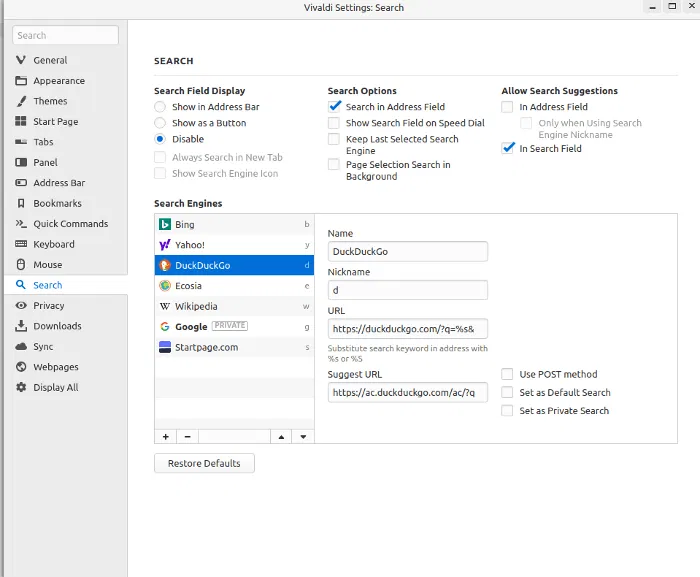Select the Google PRIVATE engine row
This screenshot has height=577, width=700.
(234, 326)
